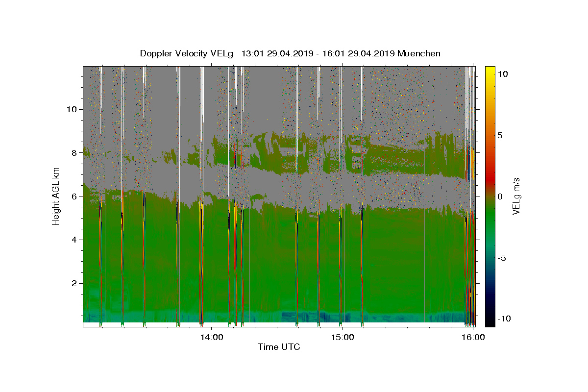This screenshot has width=588, height=392.
Task: Click the 'VELg m/s' colorbar title
Action: 516,196
